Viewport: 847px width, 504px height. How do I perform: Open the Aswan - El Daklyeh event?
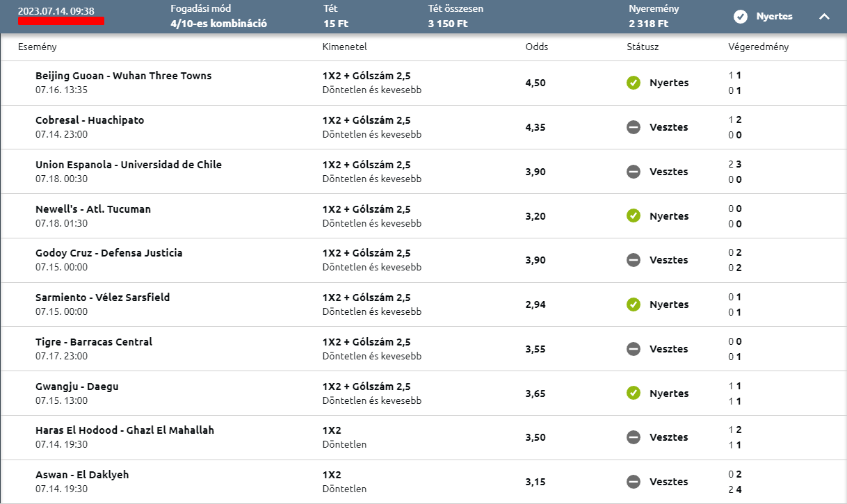coord(82,475)
